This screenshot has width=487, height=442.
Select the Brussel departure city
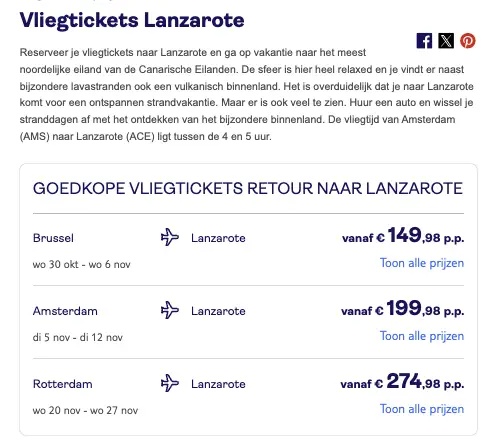point(53,238)
